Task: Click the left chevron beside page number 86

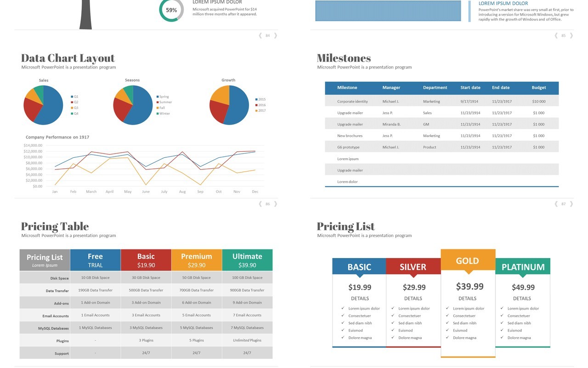Action: coord(260,204)
